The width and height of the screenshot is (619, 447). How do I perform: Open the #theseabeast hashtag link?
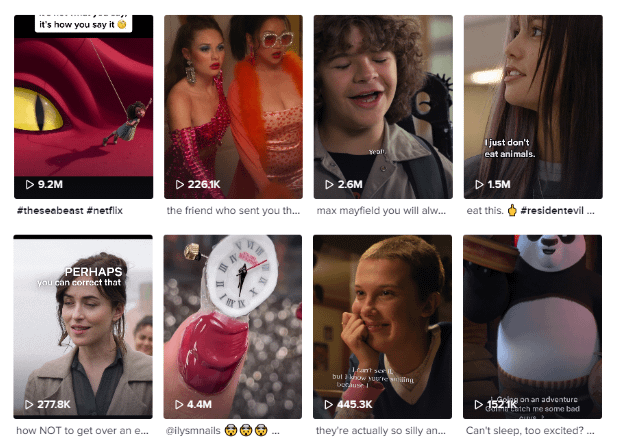pyautogui.click(x=50, y=210)
